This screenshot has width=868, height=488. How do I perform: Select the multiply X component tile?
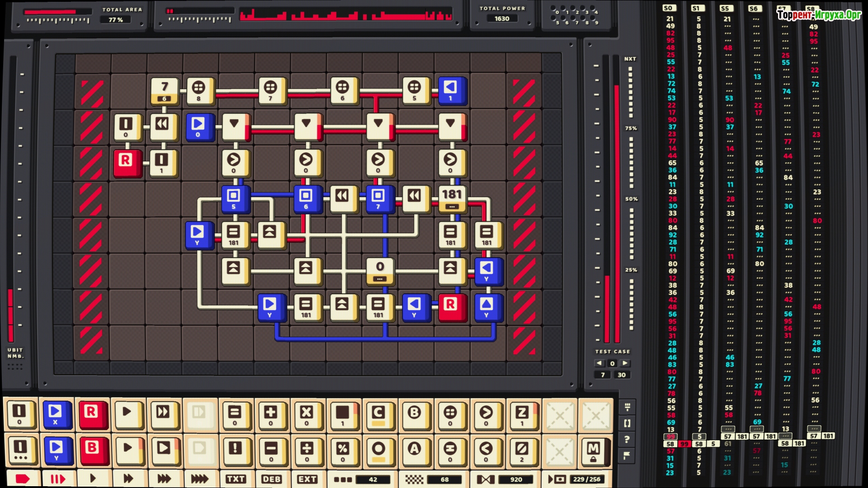307,414
